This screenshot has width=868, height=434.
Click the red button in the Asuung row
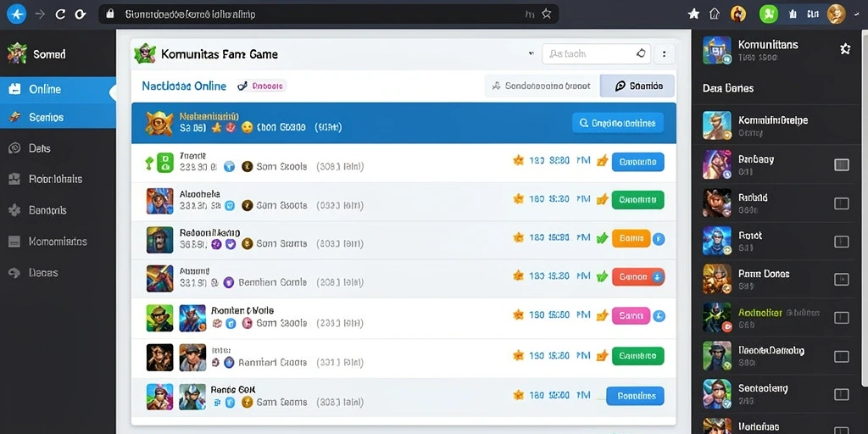point(637,277)
